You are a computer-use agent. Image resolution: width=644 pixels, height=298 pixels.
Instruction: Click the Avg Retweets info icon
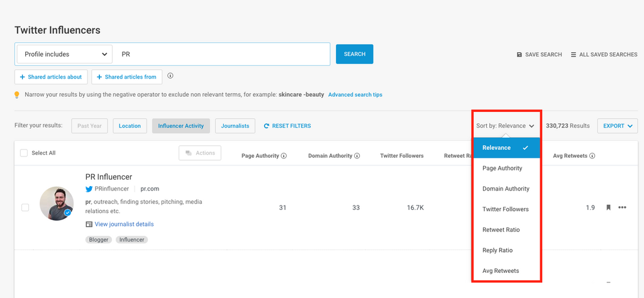pyautogui.click(x=592, y=156)
